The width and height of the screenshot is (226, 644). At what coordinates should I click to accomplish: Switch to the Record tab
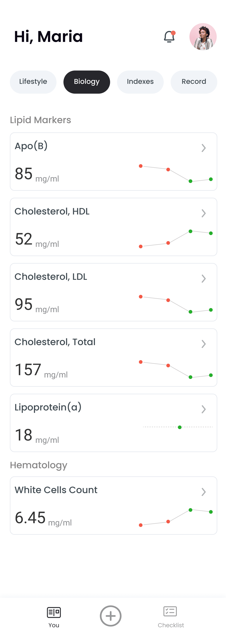(194, 82)
